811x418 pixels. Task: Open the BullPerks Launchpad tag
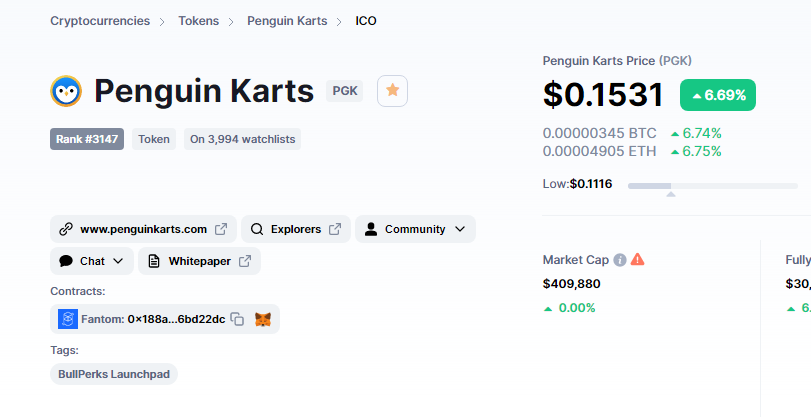(x=114, y=374)
